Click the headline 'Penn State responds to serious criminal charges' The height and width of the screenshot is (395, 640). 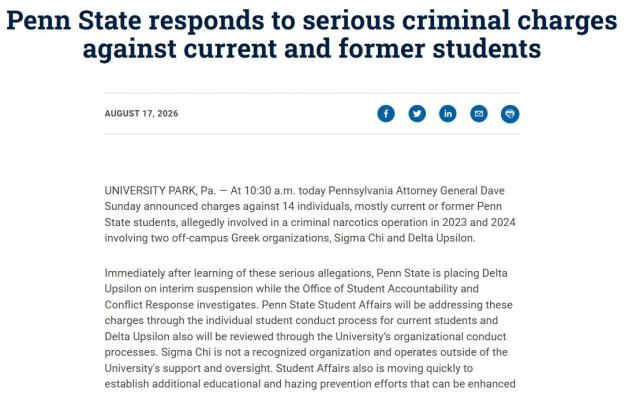click(311, 20)
